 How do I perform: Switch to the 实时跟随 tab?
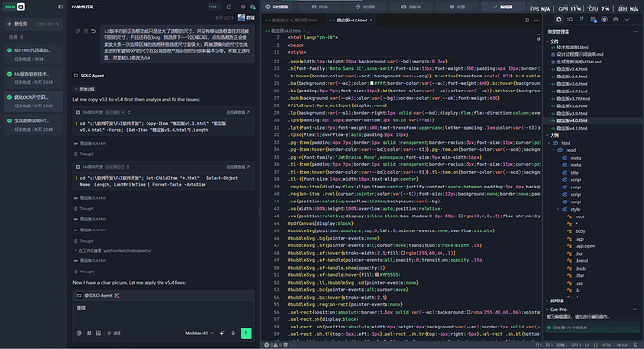pos(277,7)
